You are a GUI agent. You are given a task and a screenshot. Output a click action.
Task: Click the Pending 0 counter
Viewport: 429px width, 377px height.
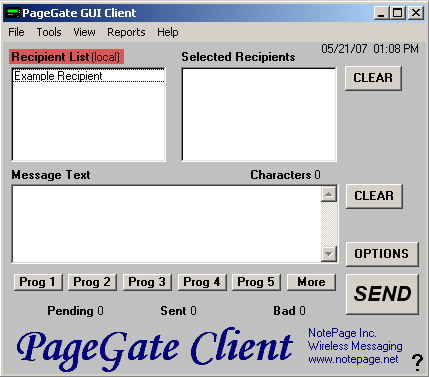(75, 311)
